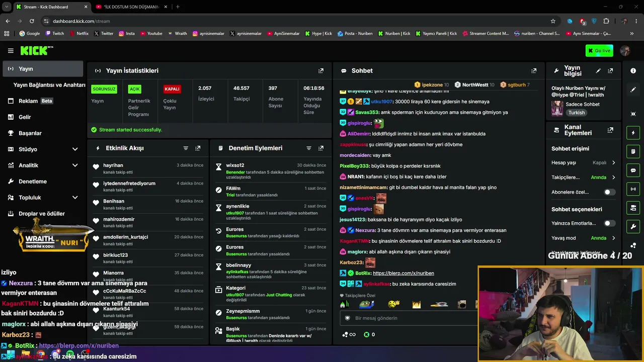Select the crown emote in quick emotes
644x362 pixels.
416,304
